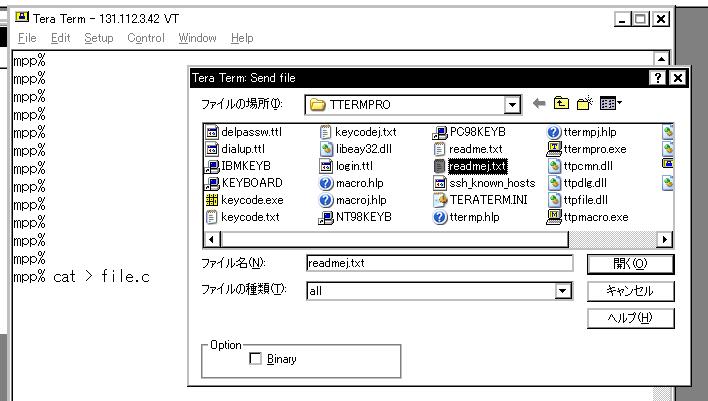
Task: Open the Control menu
Action: (145, 38)
